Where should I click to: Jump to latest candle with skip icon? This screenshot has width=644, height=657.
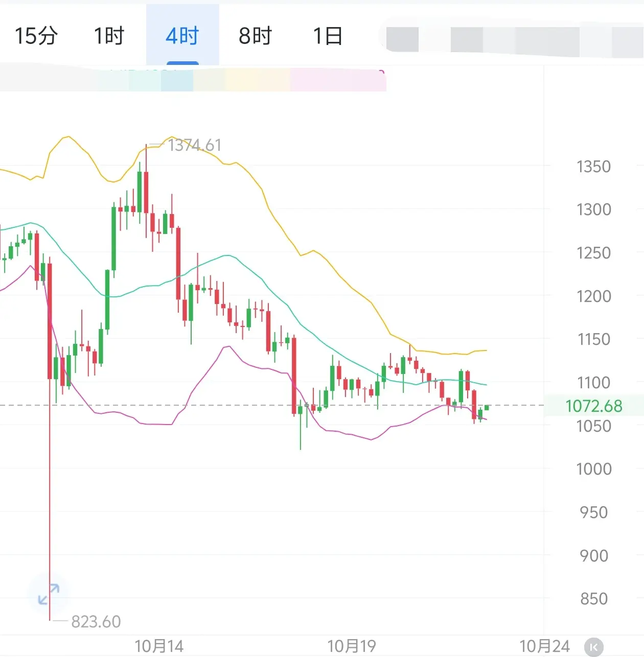(593, 647)
